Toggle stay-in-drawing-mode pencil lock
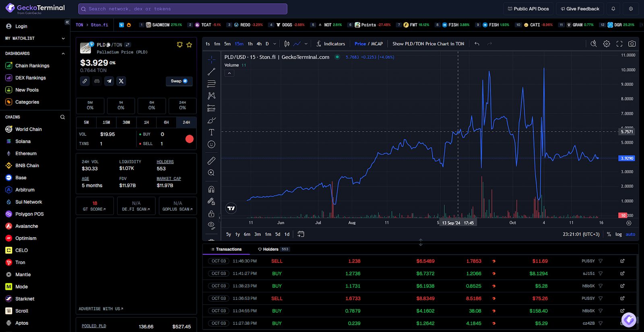Image resolution: width=644 pixels, height=332 pixels. (211, 201)
